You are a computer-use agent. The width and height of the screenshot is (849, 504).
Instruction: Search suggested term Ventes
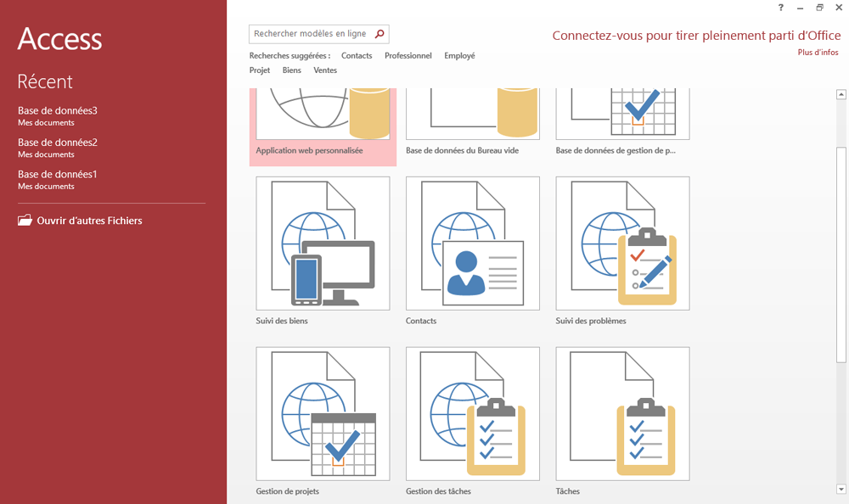[325, 70]
